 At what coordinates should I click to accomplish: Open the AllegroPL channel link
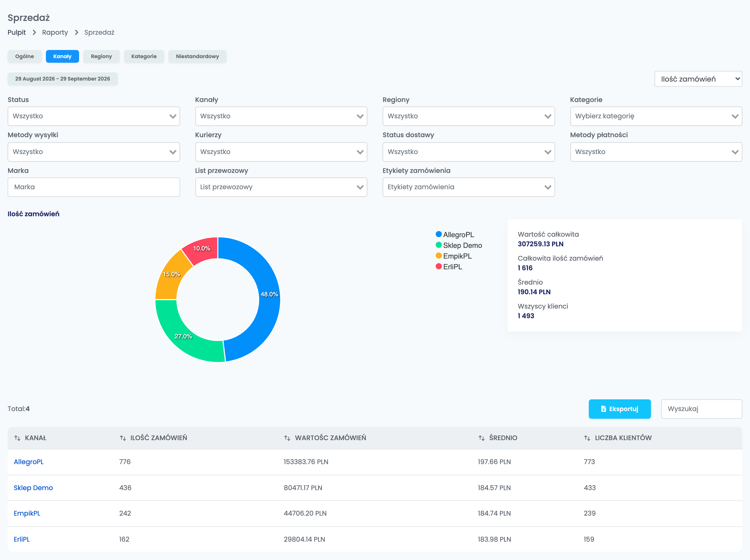coord(29,462)
